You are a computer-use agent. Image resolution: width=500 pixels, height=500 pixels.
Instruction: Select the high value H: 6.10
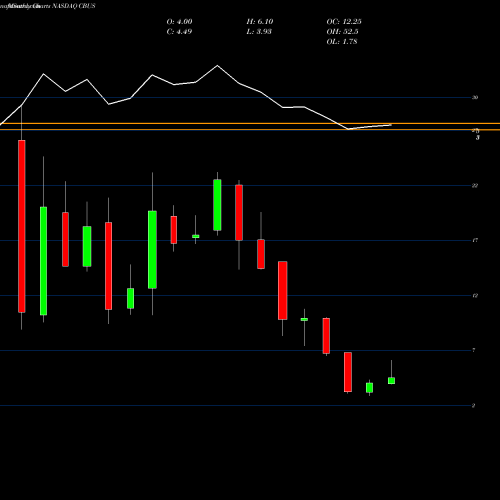[x=260, y=22]
